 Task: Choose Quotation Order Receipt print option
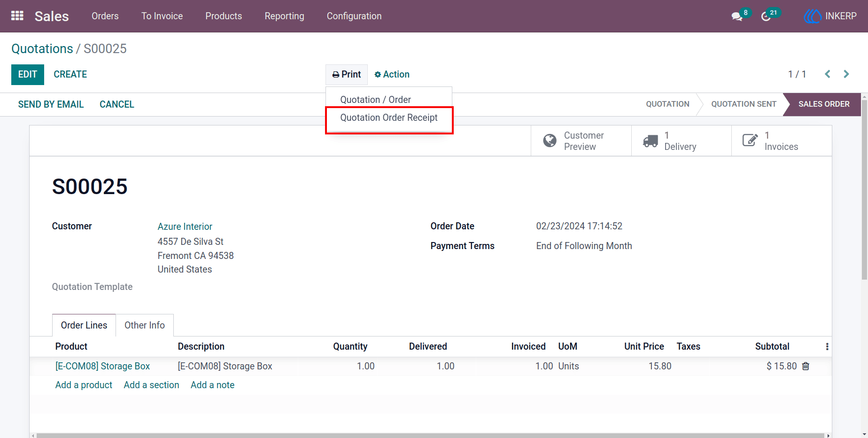pyautogui.click(x=389, y=117)
